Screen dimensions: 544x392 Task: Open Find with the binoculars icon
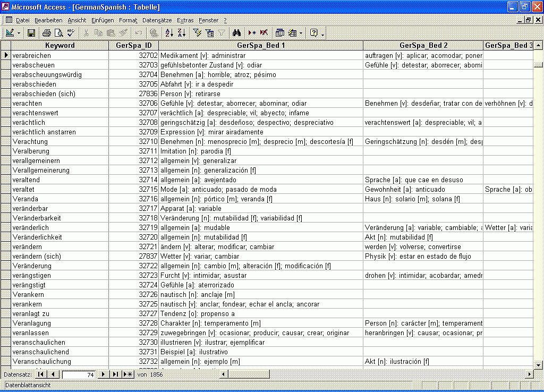pos(237,33)
